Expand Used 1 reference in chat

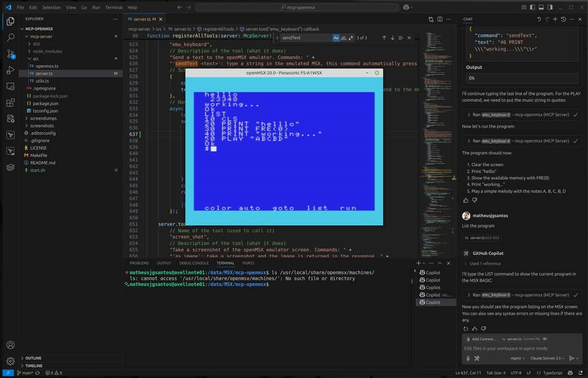pos(483,264)
